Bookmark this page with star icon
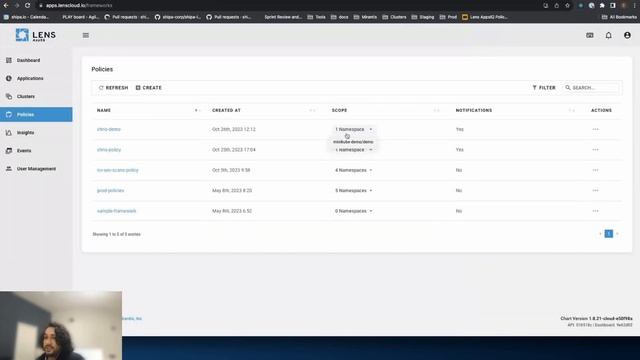640x360 pixels. [567, 5]
